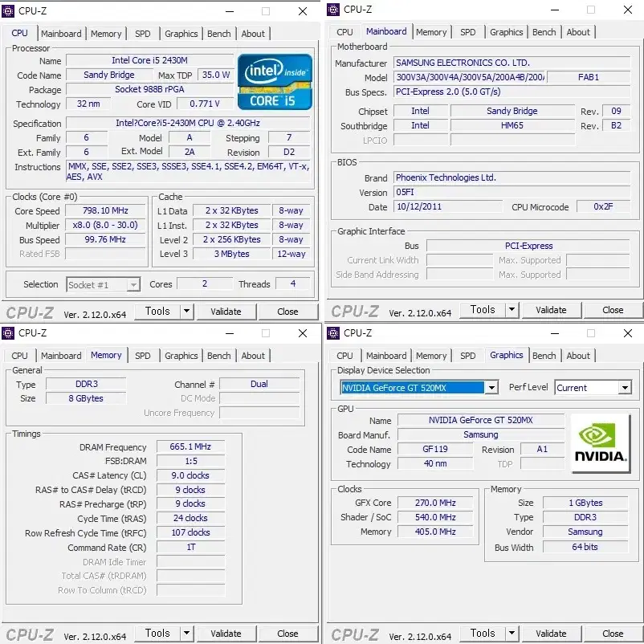
Task: Expand the Socket #1 selection dropdown
Action: click(x=133, y=284)
